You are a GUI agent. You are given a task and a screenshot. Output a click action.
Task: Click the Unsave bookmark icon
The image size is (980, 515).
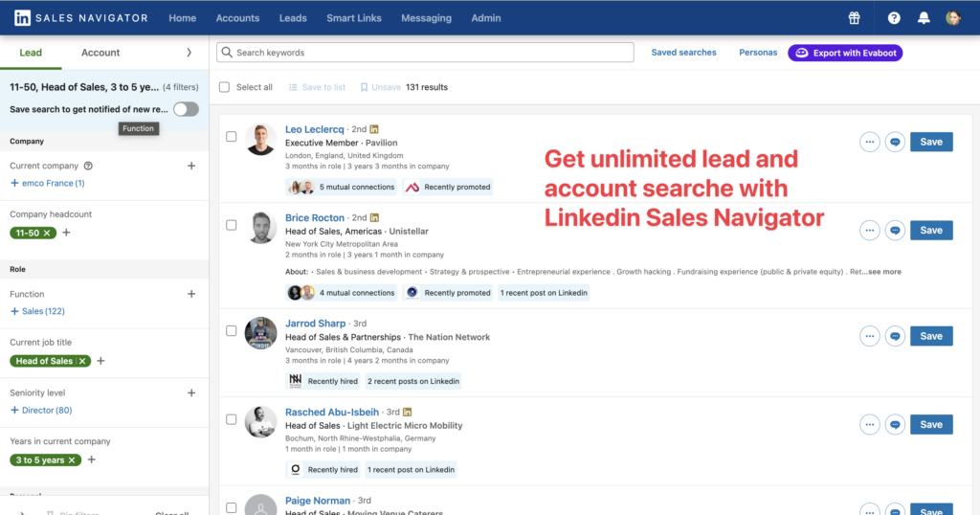(364, 87)
